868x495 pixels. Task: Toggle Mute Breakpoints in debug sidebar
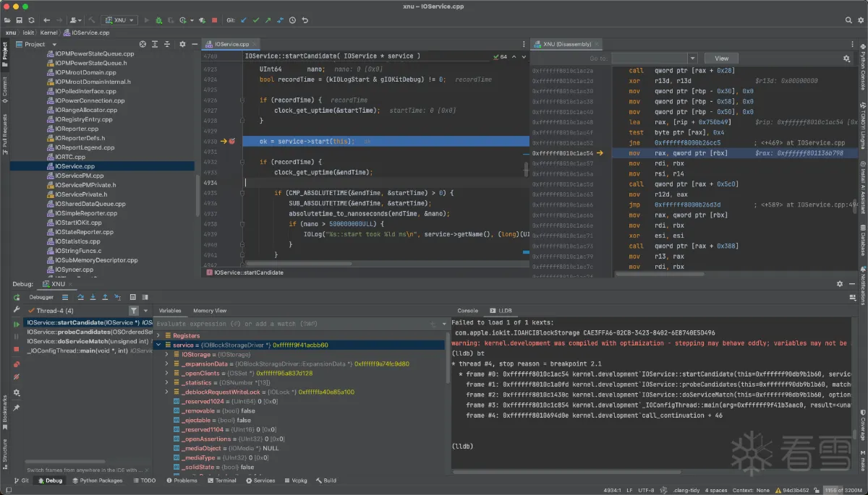pyautogui.click(x=16, y=376)
